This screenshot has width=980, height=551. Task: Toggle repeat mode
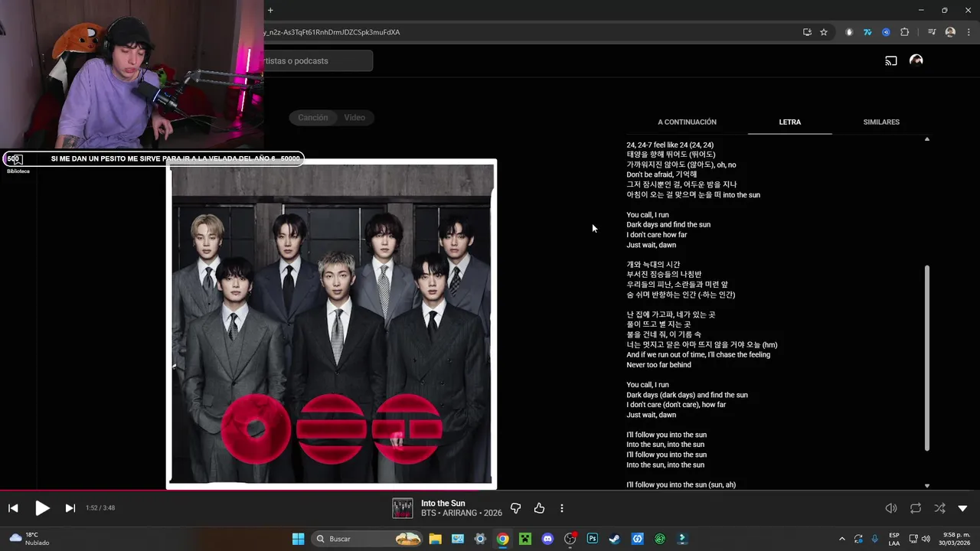coord(916,508)
